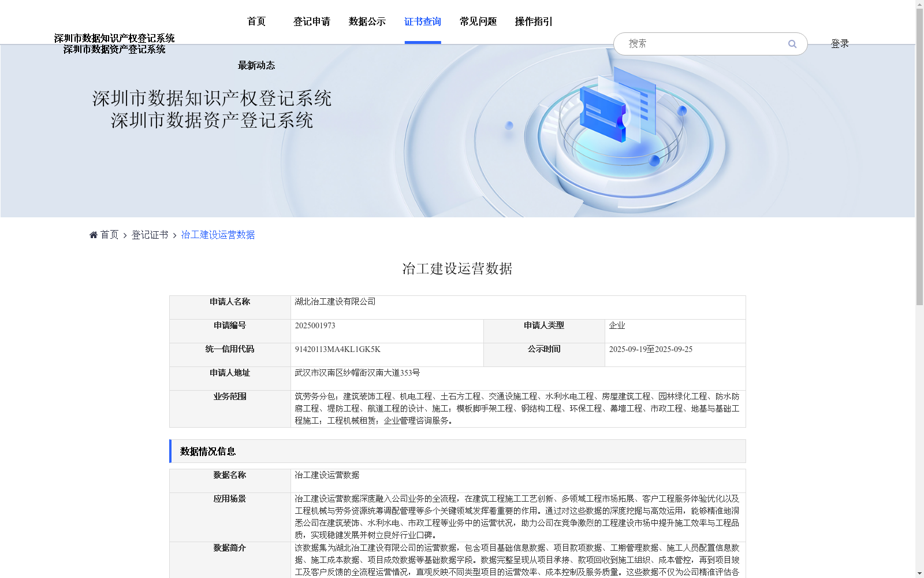Go to the 数据公示 menu item
The image size is (924, 578).
(x=367, y=21)
